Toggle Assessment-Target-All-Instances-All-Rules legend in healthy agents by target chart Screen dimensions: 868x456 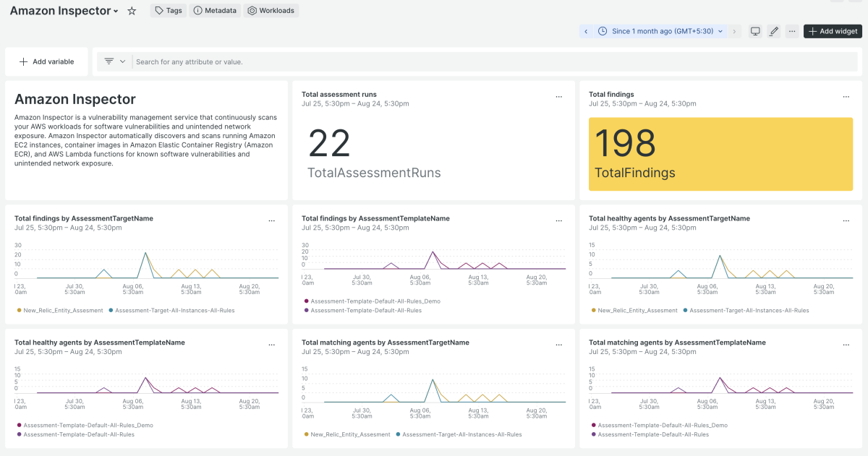pyautogui.click(x=749, y=310)
